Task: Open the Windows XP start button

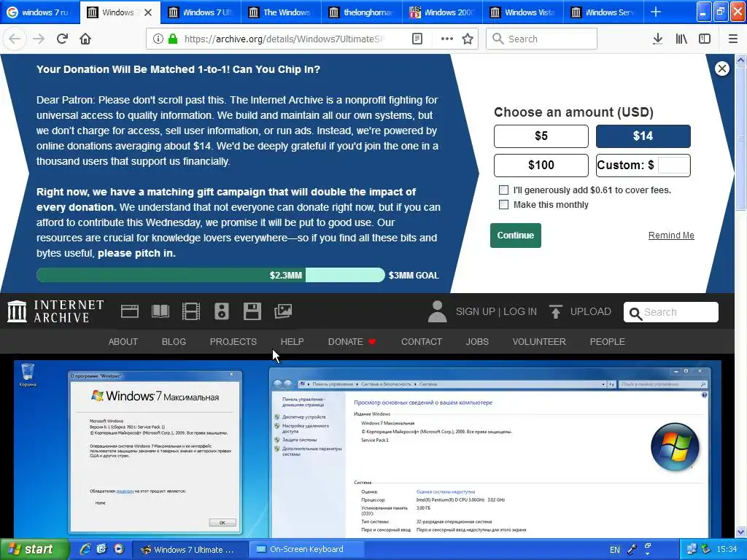Action: click(34, 549)
